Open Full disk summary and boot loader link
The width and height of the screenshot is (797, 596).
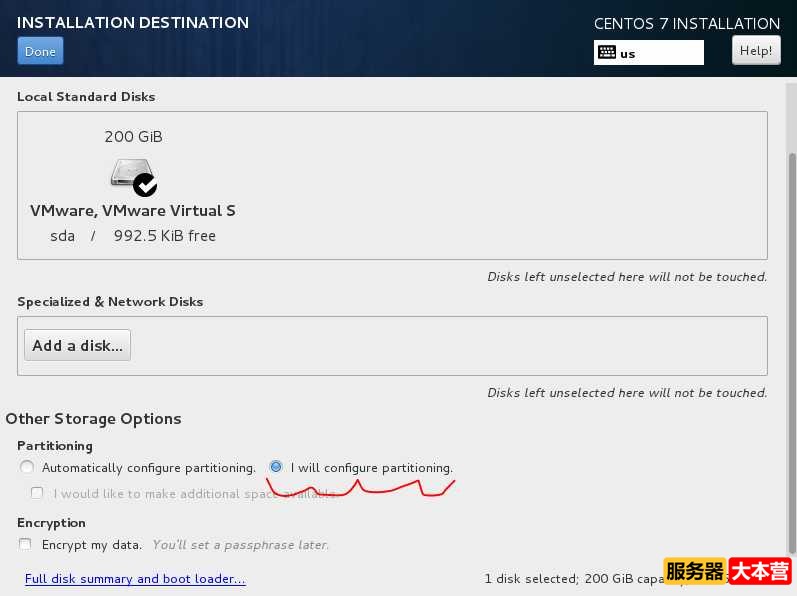(135, 579)
